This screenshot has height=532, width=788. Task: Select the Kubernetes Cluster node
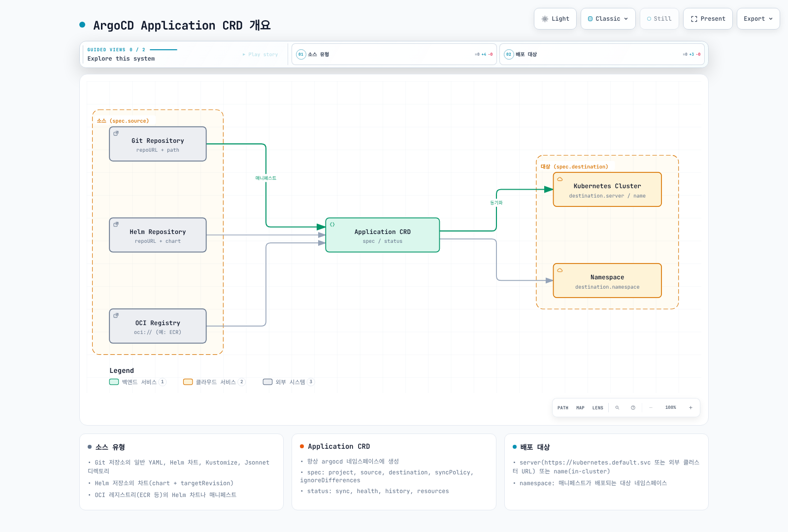[x=607, y=190]
